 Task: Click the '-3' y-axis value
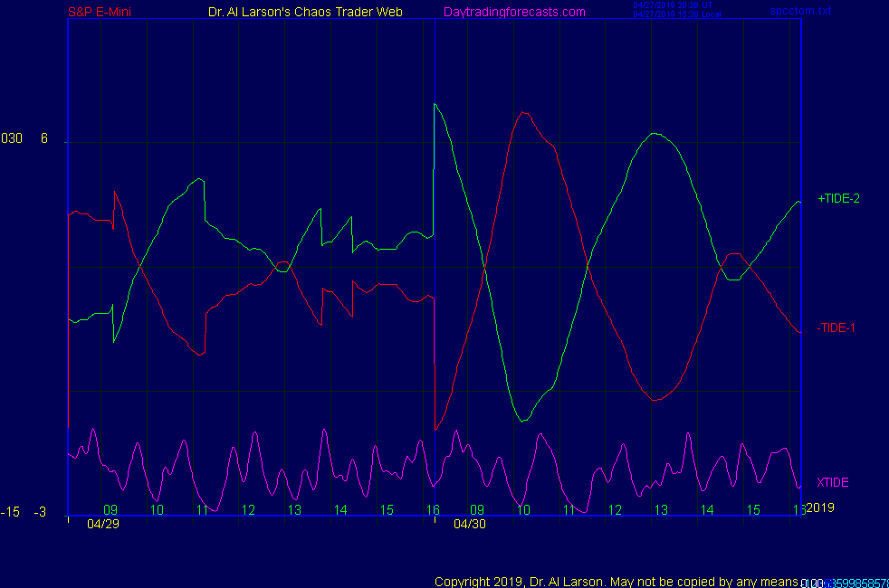click(x=40, y=512)
